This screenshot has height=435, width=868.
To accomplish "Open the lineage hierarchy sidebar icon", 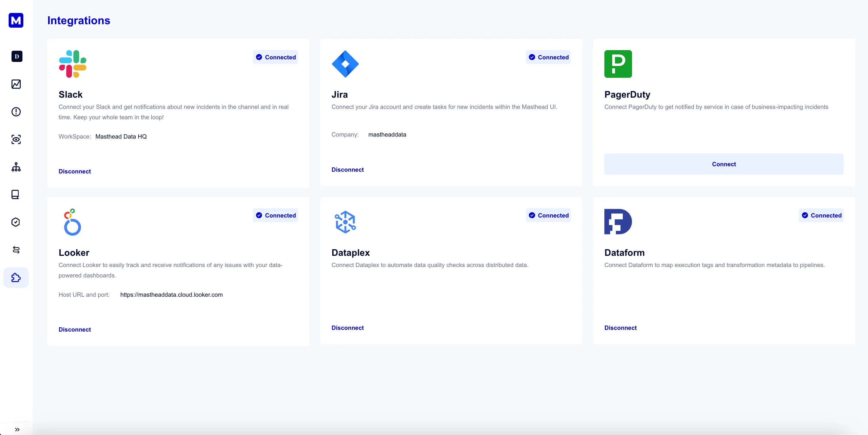I will pos(16,167).
